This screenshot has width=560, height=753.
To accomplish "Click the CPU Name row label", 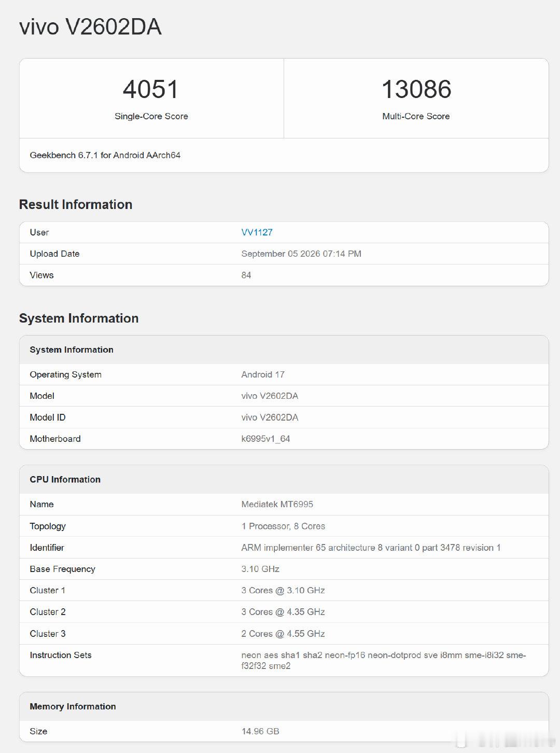I will [x=41, y=504].
